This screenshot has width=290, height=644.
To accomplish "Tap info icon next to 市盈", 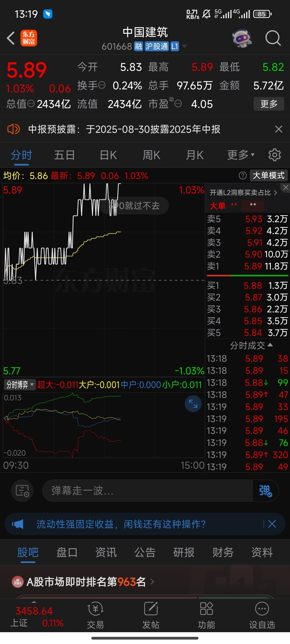I will click(178, 104).
